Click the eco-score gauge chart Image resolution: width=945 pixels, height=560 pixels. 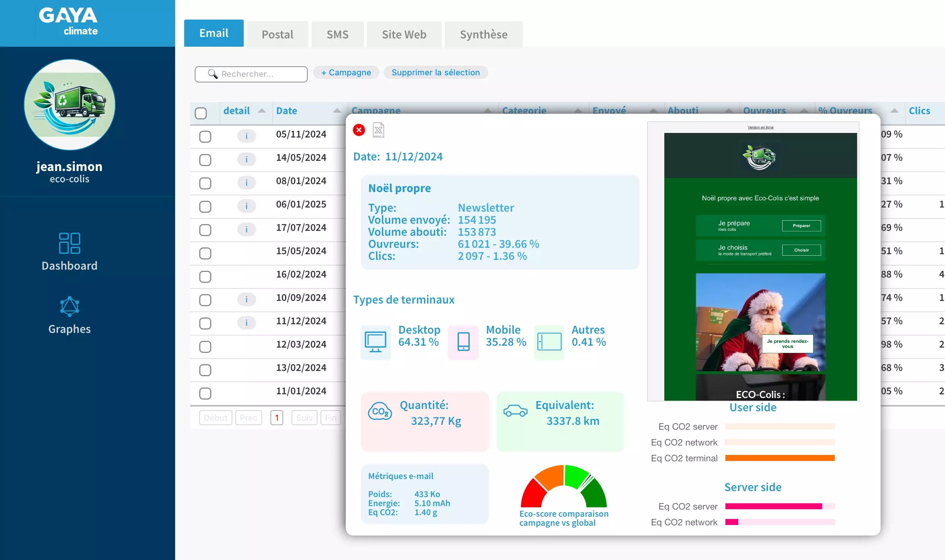[563, 486]
